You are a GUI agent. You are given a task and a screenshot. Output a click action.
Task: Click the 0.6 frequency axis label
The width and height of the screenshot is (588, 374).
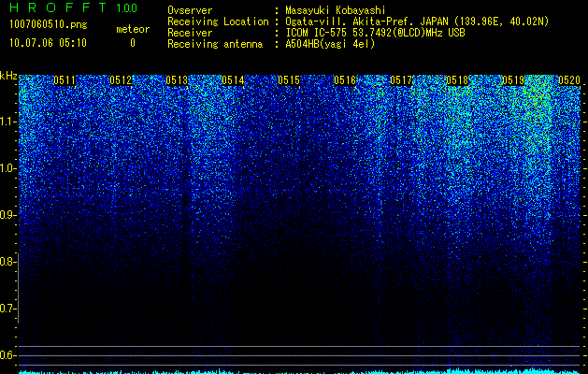tap(7, 355)
